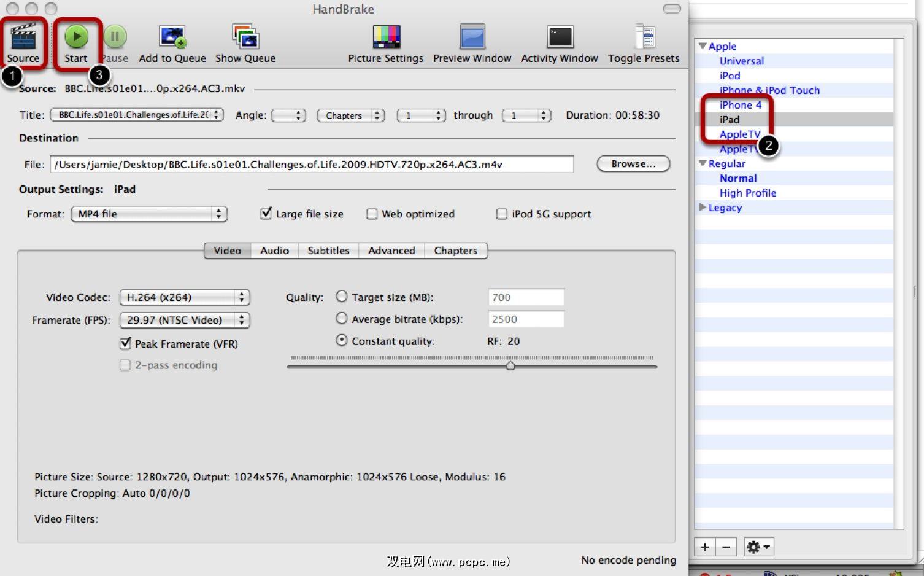Click the Pause encode icon
This screenshot has height=576, width=924.
click(x=115, y=37)
